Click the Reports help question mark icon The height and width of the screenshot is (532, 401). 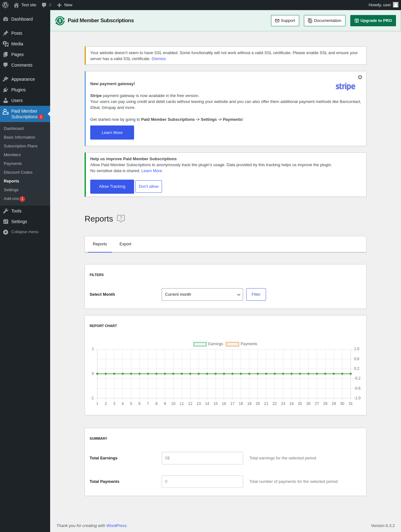pyautogui.click(x=121, y=218)
